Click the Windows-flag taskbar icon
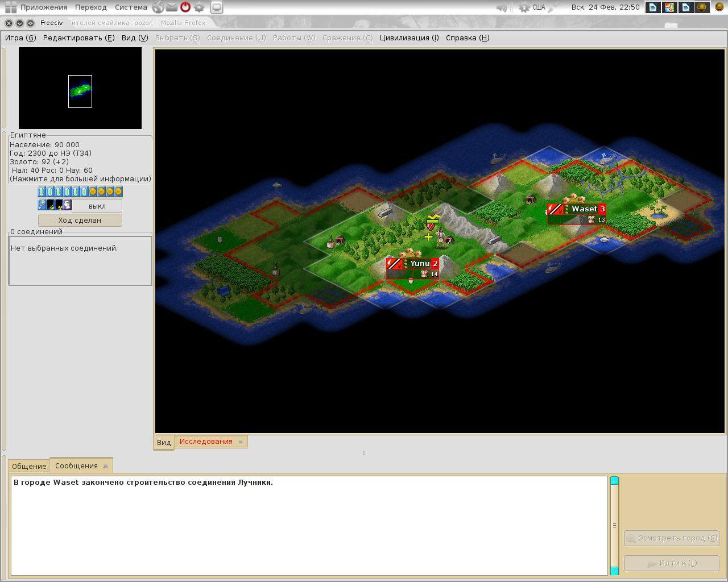Viewport: 728px width, 582px height. point(669,7)
